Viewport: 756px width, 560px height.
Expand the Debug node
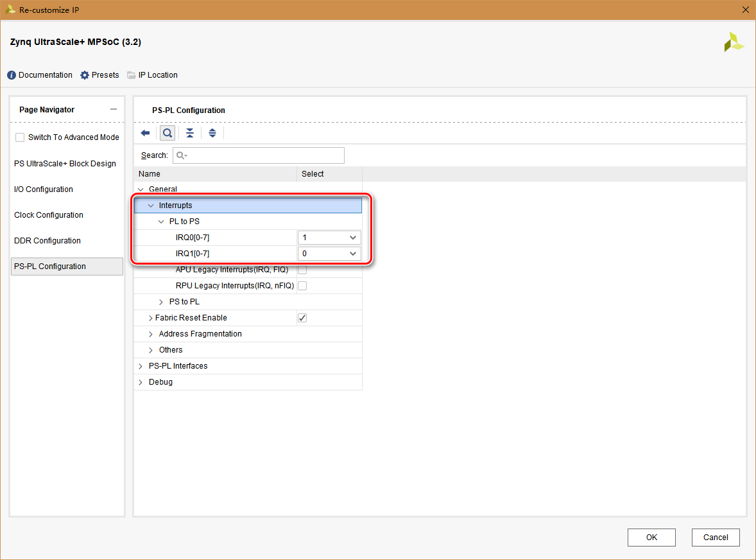141,382
